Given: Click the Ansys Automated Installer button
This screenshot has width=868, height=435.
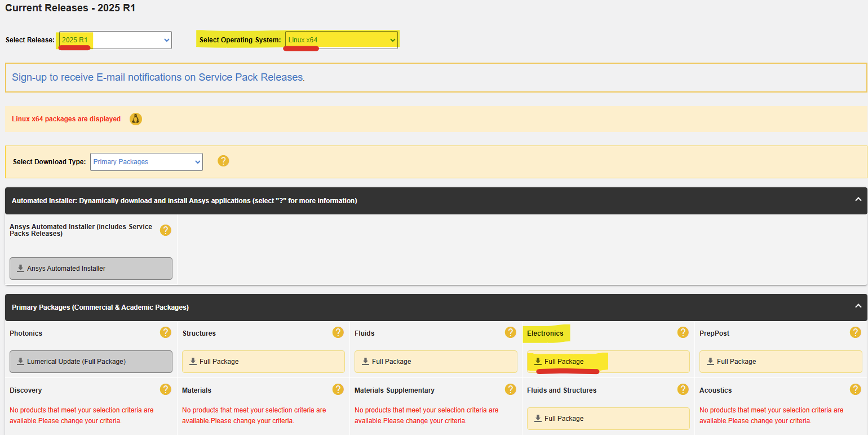Looking at the screenshot, I should [x=91, y=269].
